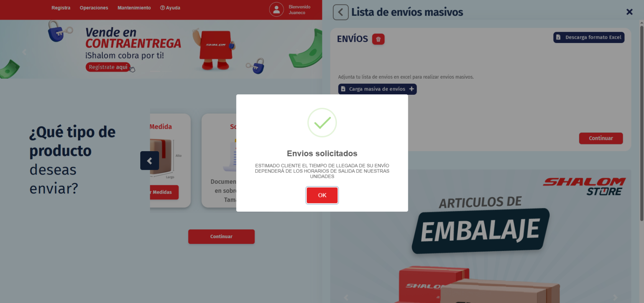The width and height of the screenshot is (644, 303).
Task: Click the red trash icon beside ENVÍOS
Action: pyautogui.click(x=378, y=39)
